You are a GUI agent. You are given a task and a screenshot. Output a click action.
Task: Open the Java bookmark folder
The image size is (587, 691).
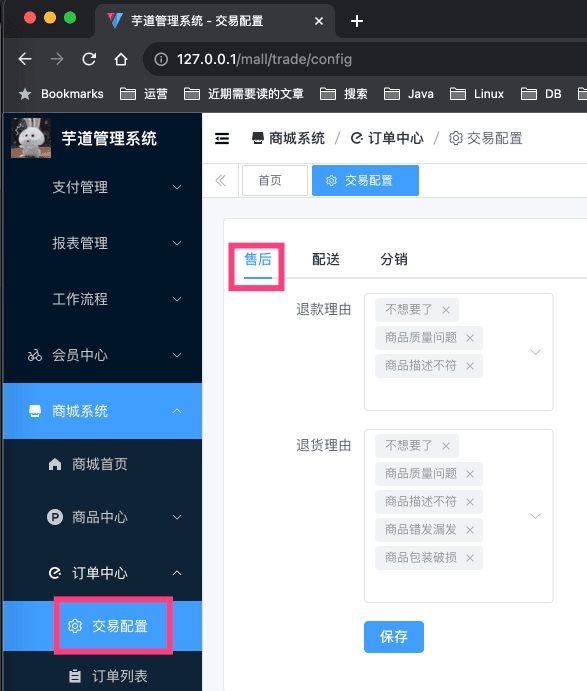click(x=409, y=94)
